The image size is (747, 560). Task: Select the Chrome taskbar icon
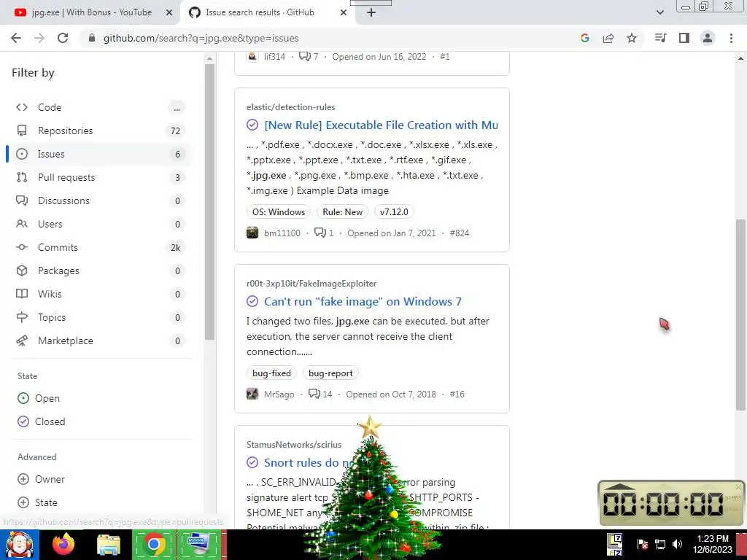[153, 545]
